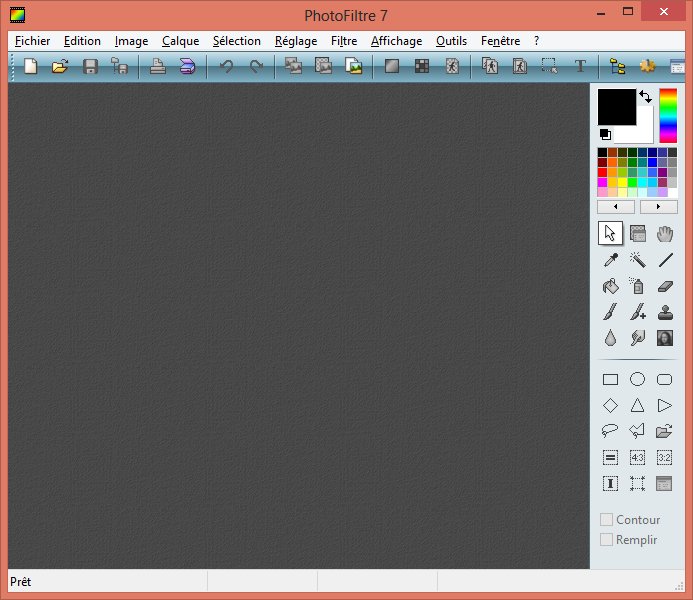Click the Text tool in toolbar
Viewport: 693px width, 600px height.
pos(580,67)
